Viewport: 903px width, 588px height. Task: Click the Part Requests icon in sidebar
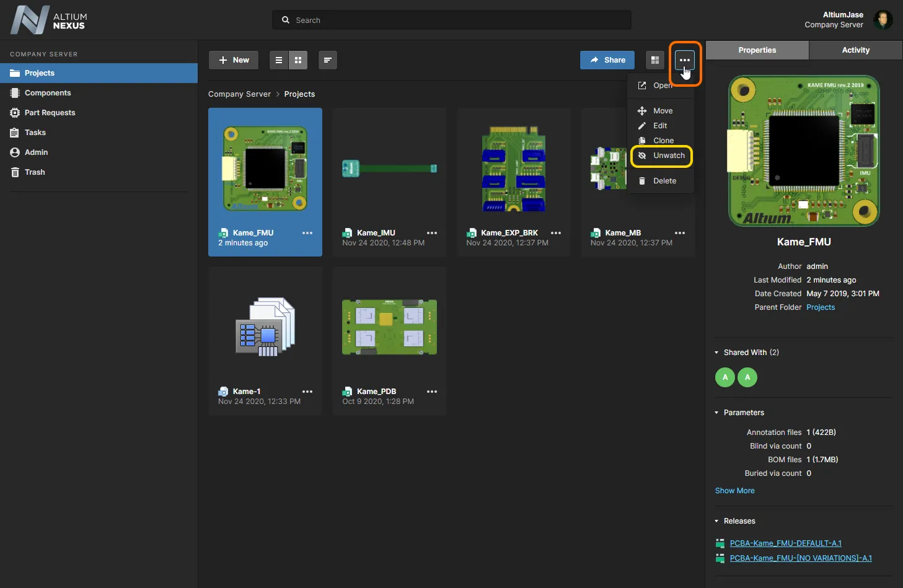pos(15,113)
